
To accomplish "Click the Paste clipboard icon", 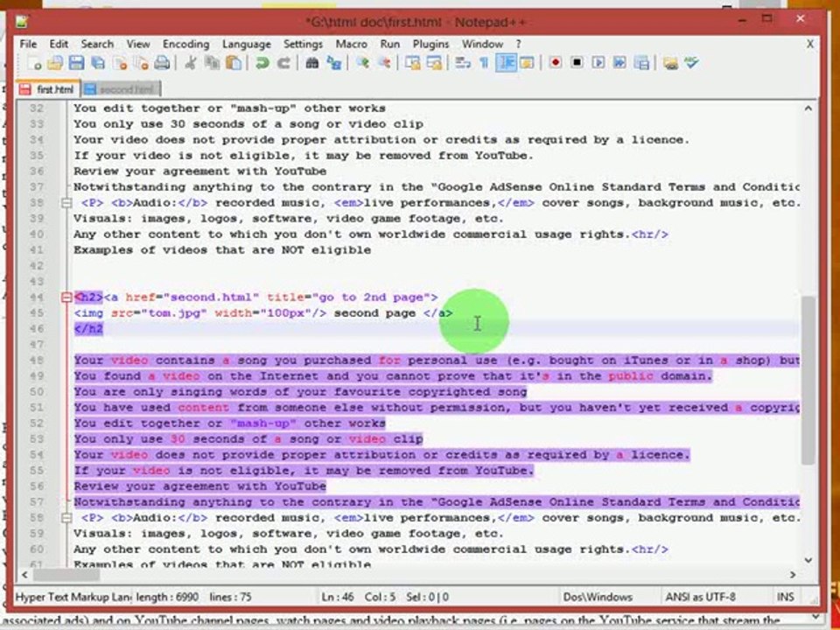I will point(234,63).
